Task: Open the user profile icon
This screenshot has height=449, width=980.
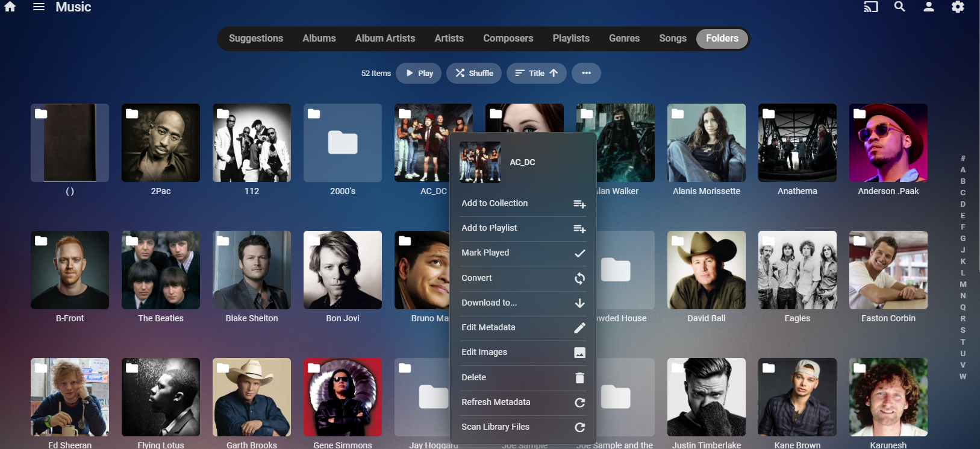Action: click(x=929, y=7)
